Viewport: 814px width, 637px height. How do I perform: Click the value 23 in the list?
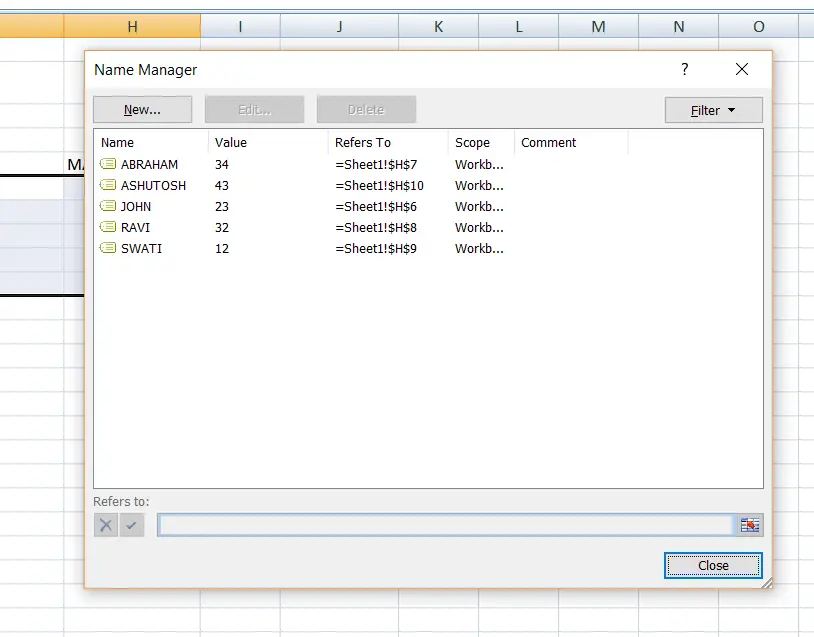pos(222,207)
